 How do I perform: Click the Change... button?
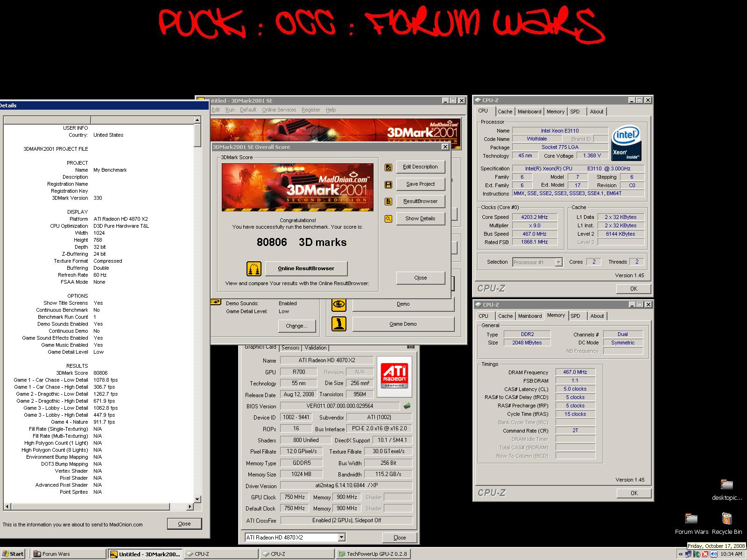point(297,326)
